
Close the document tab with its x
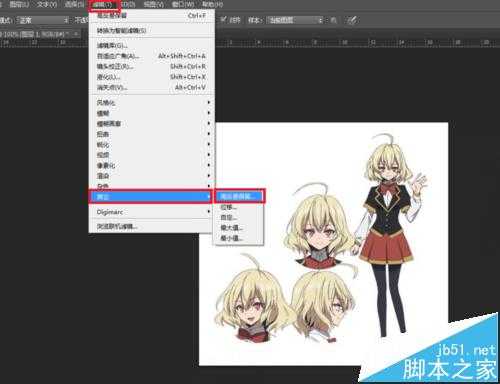76,34
